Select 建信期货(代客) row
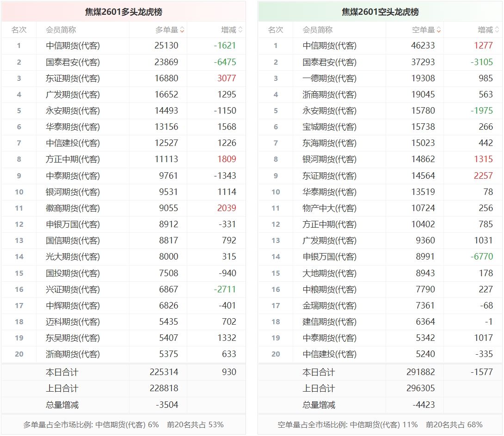The height and width of the screenshot is (436, 504). pos(380,322)
